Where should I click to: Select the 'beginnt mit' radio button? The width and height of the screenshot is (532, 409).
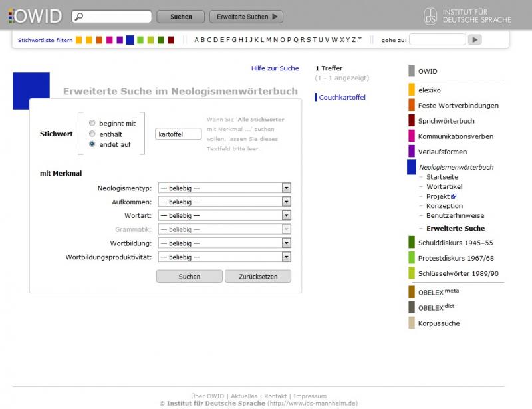coord(92,123)
